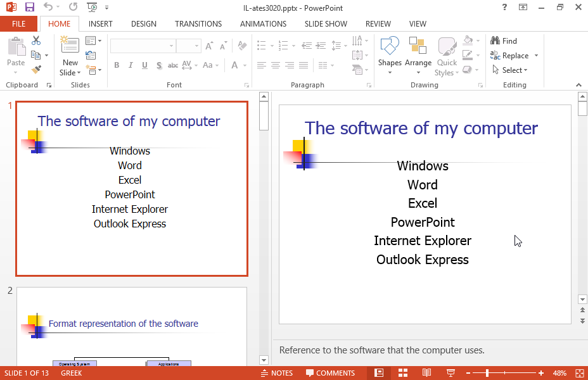Toggle text Shadow
This screenshot has width=588, height=380.
(159, 66)
